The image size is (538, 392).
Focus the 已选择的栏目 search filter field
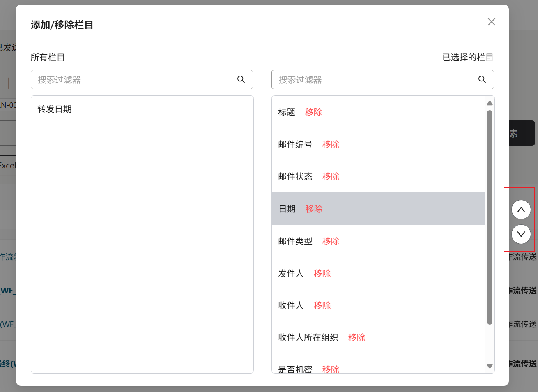tap(375, 80)
